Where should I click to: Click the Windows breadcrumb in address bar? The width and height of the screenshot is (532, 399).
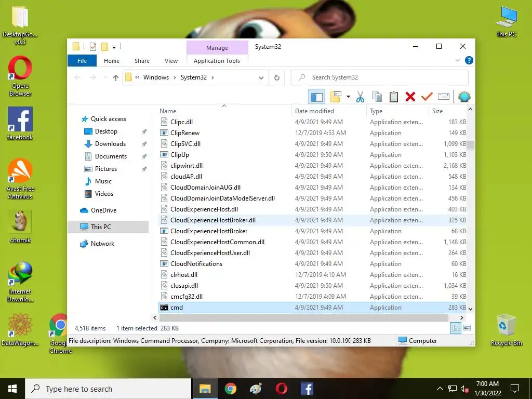point(156,77)
